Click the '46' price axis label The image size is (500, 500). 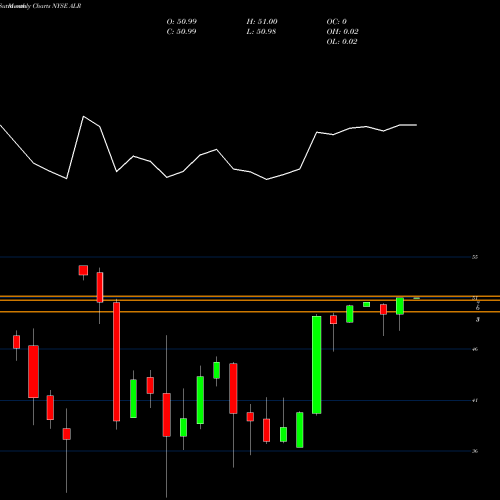(475, 349)
